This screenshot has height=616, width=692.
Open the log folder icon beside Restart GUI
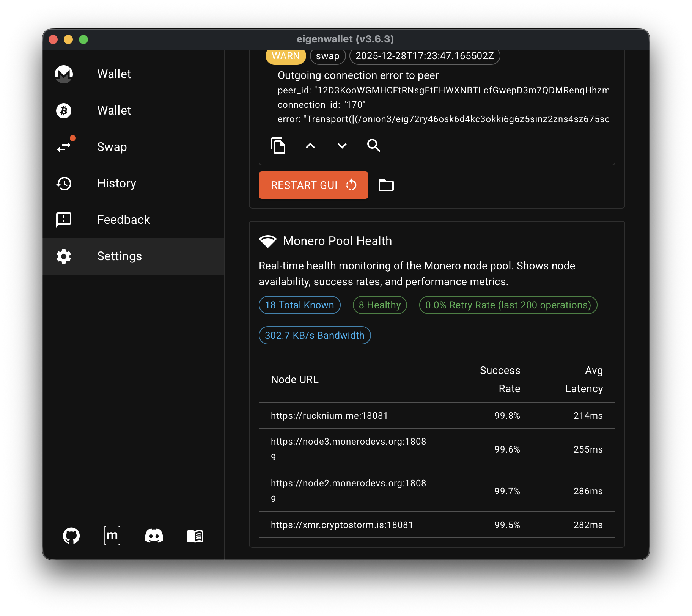pyautogui.click(x=386, y=185)
